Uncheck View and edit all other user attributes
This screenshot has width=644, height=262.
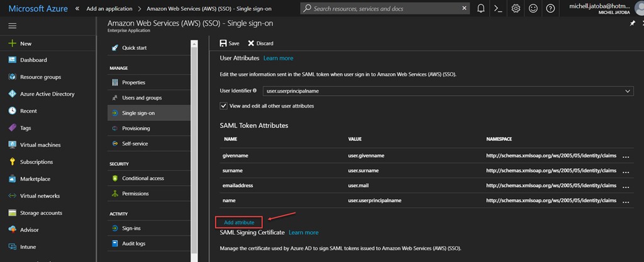(223, 106)
